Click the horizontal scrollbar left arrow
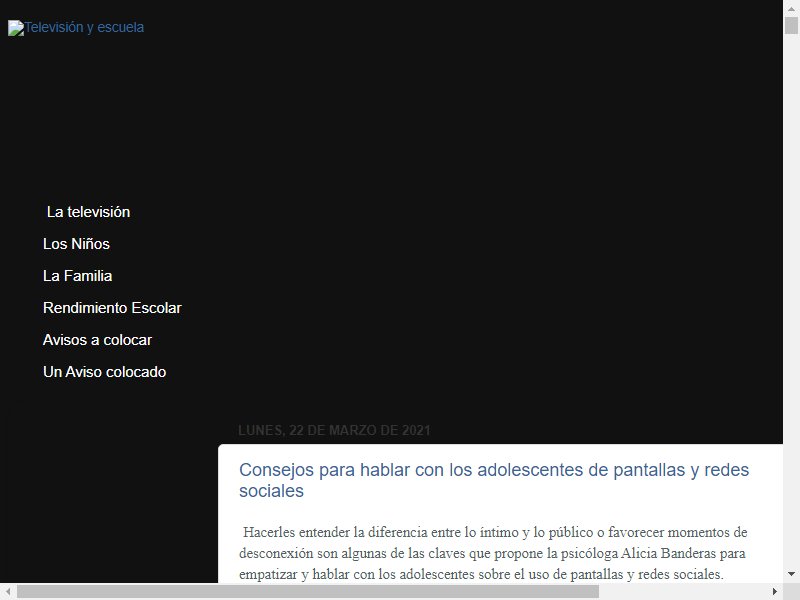Viewport: 800px width, 600px height. pos(8,592)
